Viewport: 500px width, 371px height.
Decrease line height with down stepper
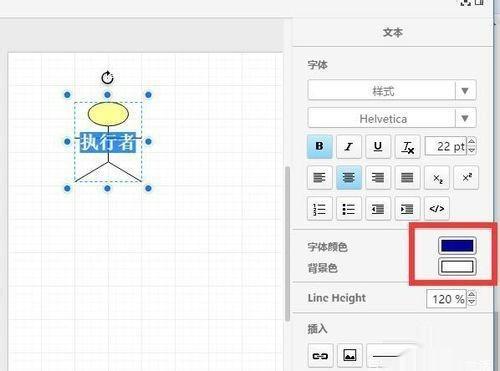click(472, 303)
